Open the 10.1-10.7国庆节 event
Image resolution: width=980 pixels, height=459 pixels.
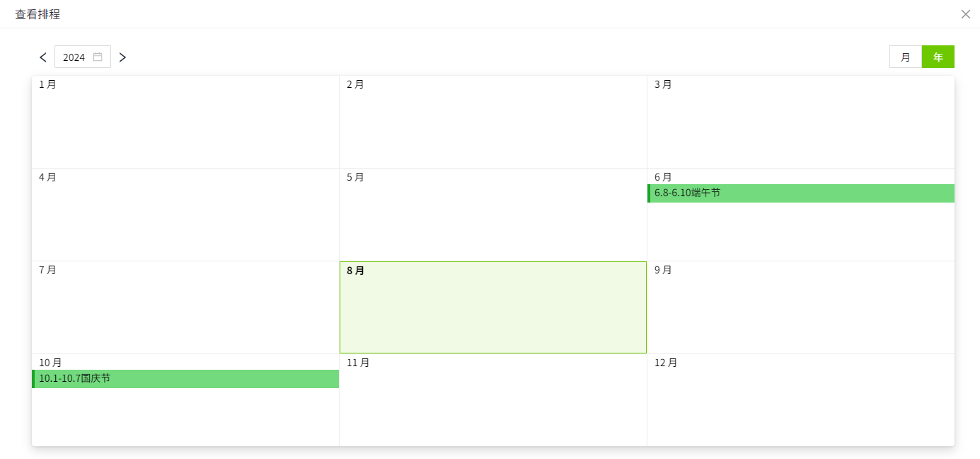click(x=185, y=379)
